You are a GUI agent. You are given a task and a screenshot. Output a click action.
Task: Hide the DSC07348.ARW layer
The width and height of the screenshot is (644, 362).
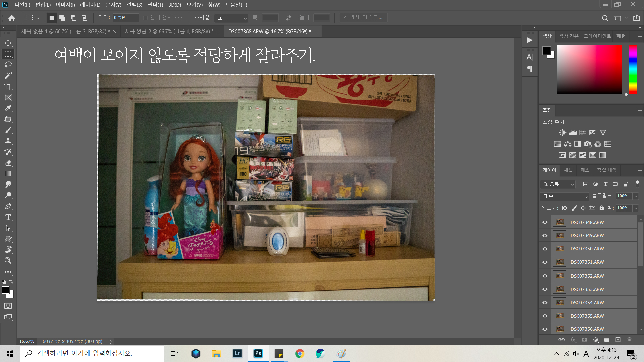click(x=545, y=222)
